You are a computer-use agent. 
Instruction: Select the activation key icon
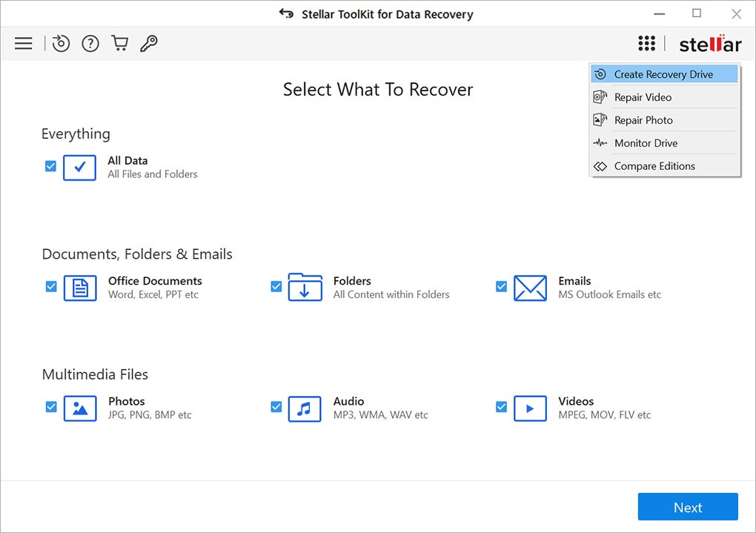click(x=148, y=43)
